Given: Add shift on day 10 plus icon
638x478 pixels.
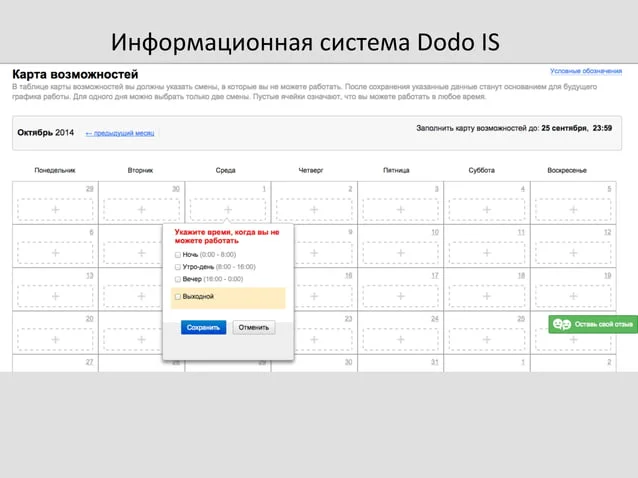Looking at the screenshot, I should tap(401, 253).
